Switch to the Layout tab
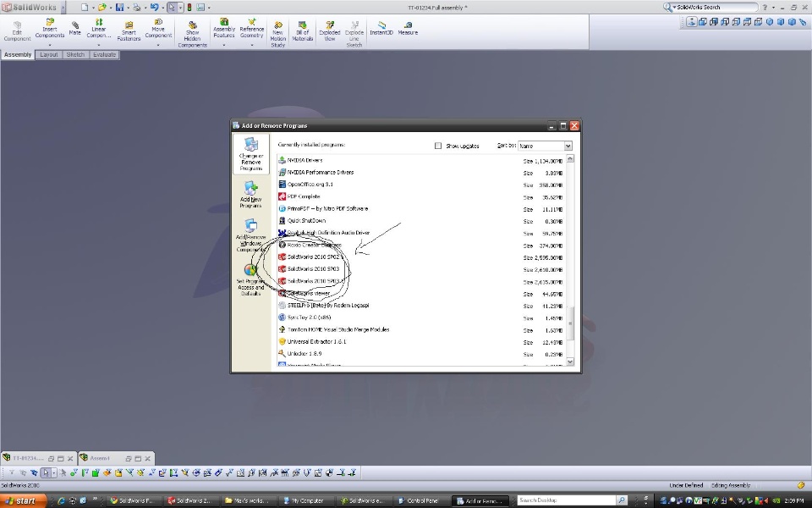Image resolution: width=812 pixels, height=508 pixels. click(x=49, y=54)
